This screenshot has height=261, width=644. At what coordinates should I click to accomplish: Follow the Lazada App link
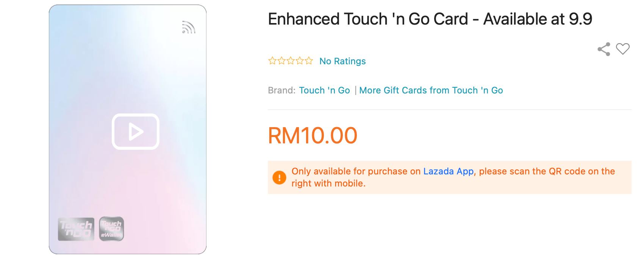448,171
